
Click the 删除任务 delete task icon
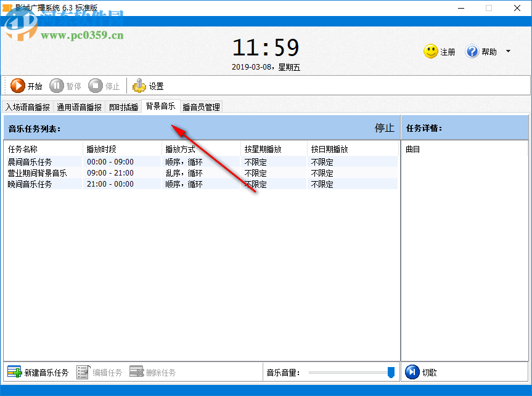[x=137, y=371]
